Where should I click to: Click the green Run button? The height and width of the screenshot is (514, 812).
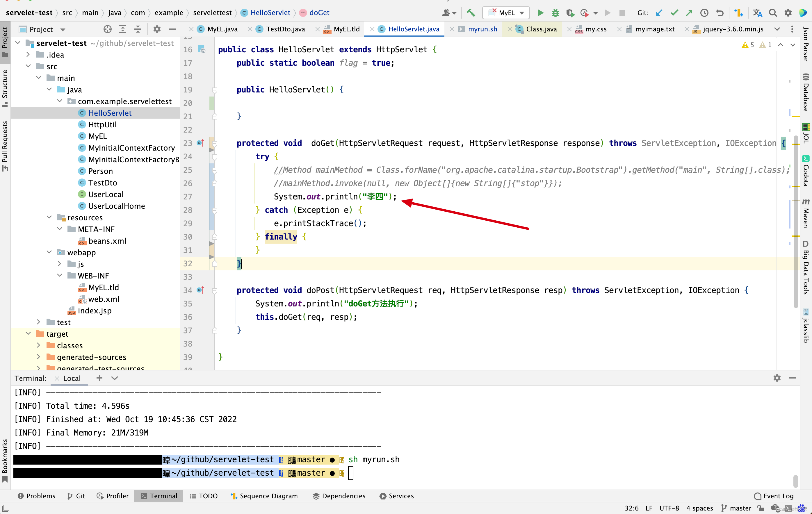click(540, 13)
